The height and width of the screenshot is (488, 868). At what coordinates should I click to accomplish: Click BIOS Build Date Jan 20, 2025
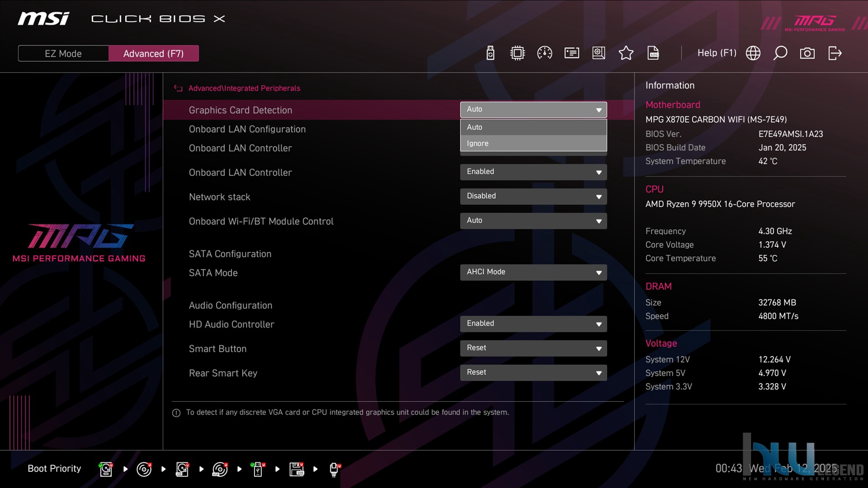(x=782, y=148)
